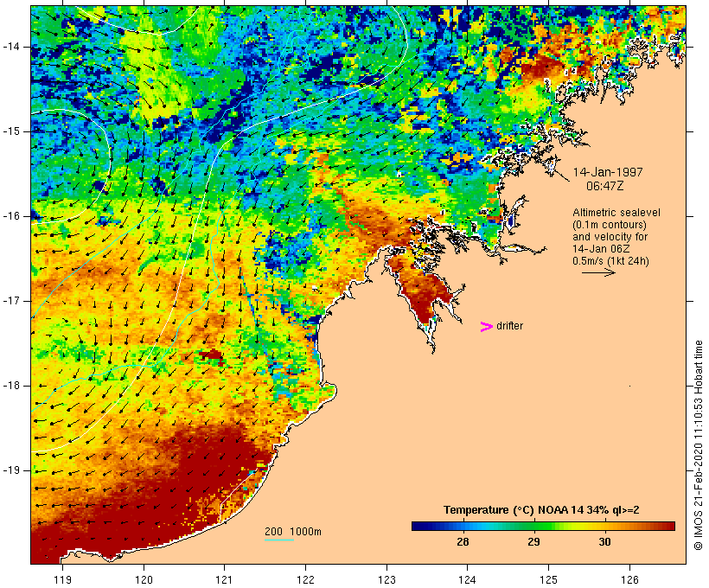Click the longitude axis label '120'
The image size is (709, 588).
tap(144, 579)
